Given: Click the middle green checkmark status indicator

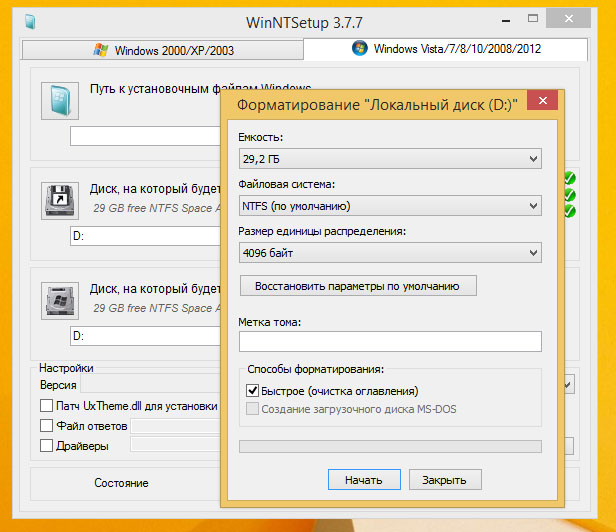Looking at the screenshot, I should click(570, 195).
